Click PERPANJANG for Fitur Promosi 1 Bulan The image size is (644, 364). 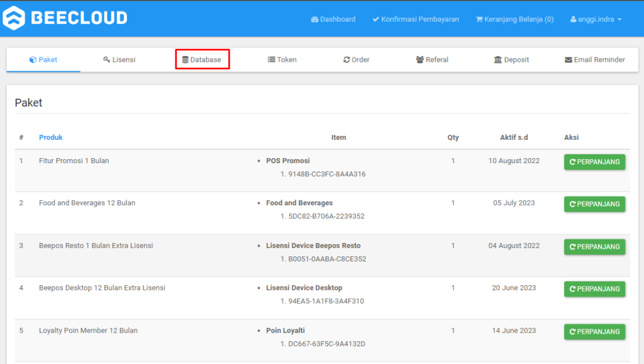point(594,162)
